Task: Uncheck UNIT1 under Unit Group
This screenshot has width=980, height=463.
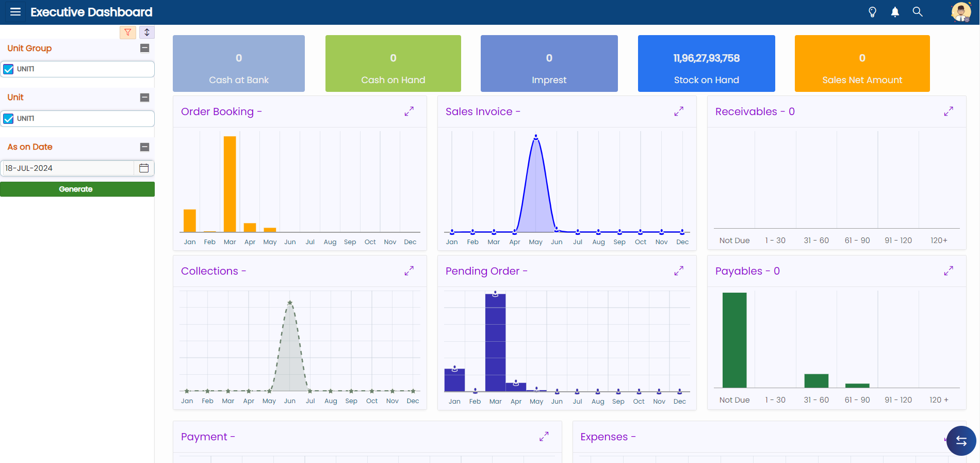Action: pos(9,69)
